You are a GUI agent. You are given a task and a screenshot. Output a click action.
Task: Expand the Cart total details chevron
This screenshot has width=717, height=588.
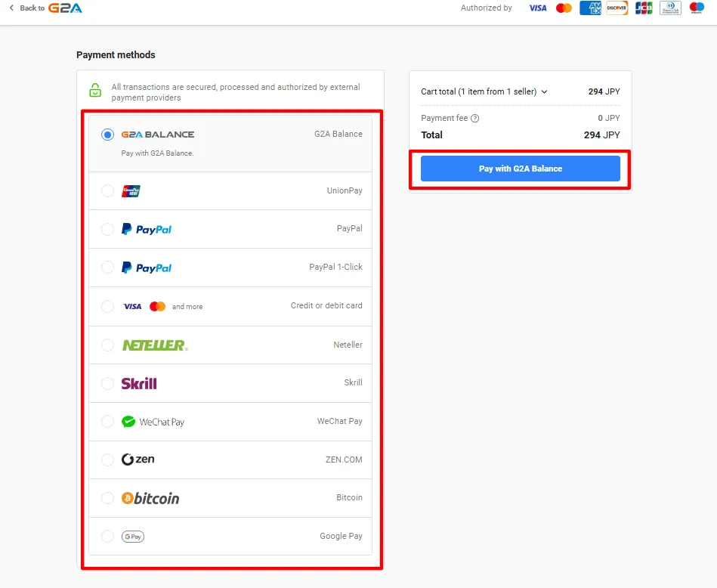544,92
